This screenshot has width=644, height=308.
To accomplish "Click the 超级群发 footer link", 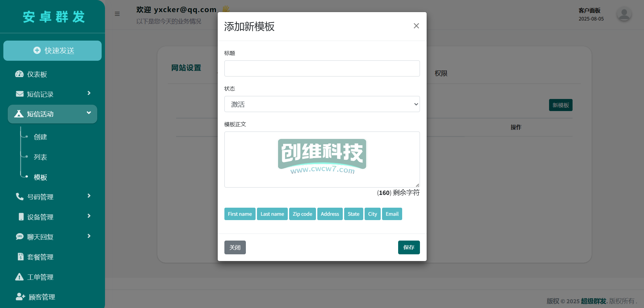I will [593, 301].
